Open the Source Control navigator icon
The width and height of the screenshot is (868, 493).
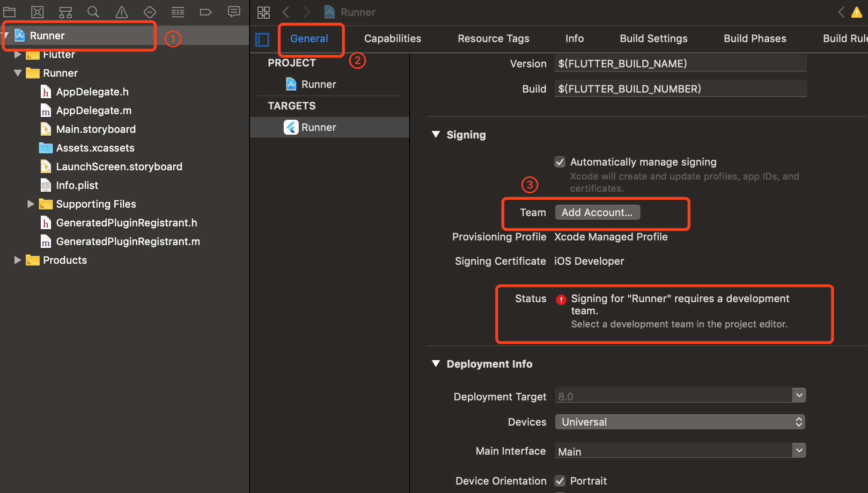(x=37, y=12)
